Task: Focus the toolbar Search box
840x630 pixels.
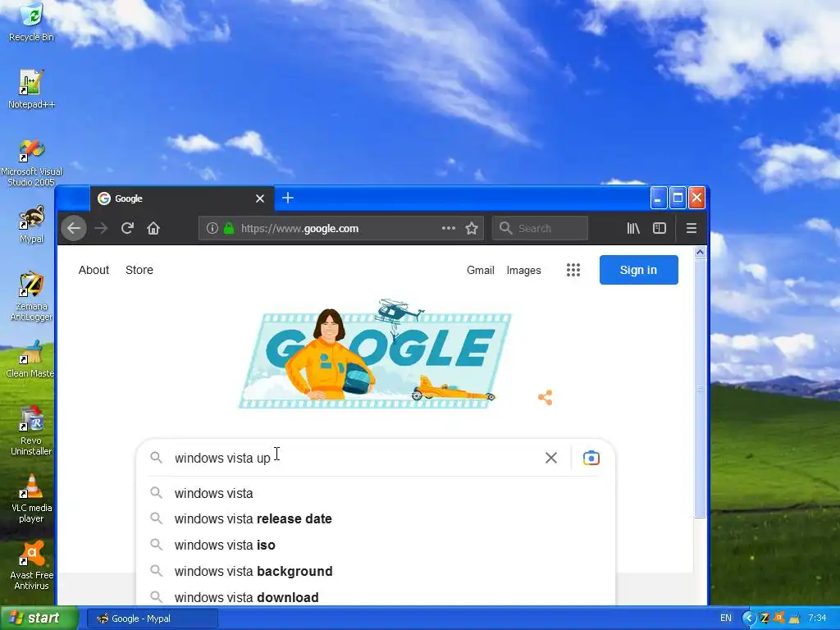Action: pyautogui.click(x=540, y=228)
